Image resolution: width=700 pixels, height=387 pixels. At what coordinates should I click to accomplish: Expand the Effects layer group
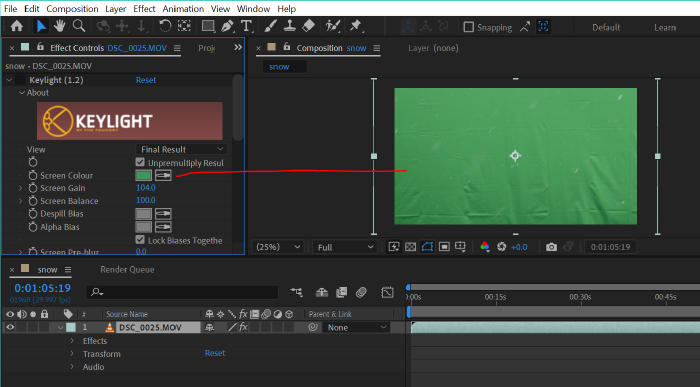(x=72, y=341)
